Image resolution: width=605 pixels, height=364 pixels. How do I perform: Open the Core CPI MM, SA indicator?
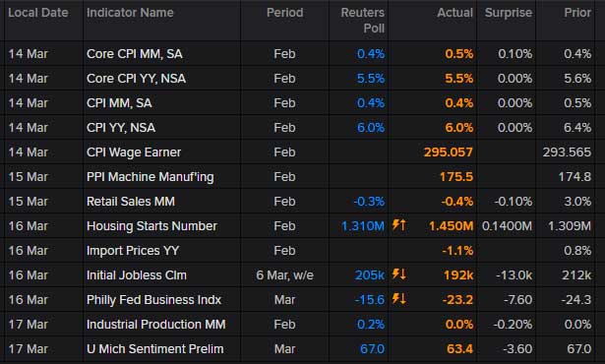click(134, 54)
